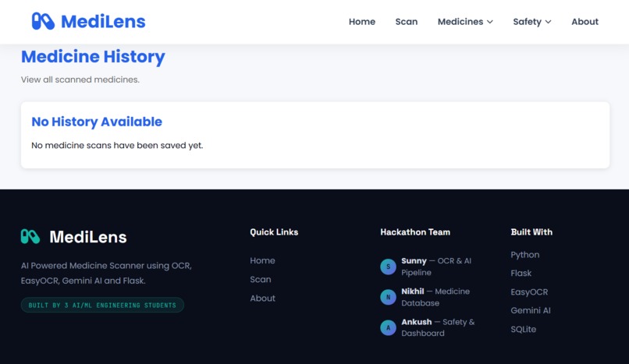Click 'View all scanned medicines.' subtitle
The height and width of the screenshot is (364, 629).
[x=80, y=80]
